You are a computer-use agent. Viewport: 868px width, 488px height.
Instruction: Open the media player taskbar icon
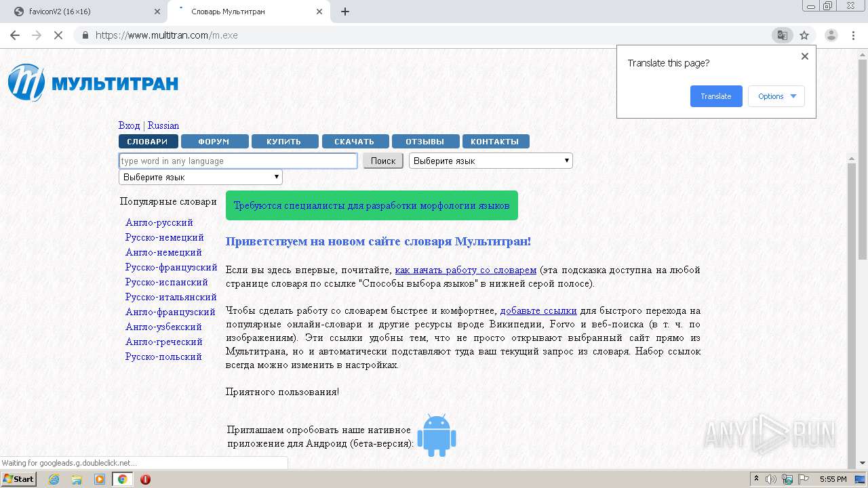pyautogui.click(x=100, y=479)
